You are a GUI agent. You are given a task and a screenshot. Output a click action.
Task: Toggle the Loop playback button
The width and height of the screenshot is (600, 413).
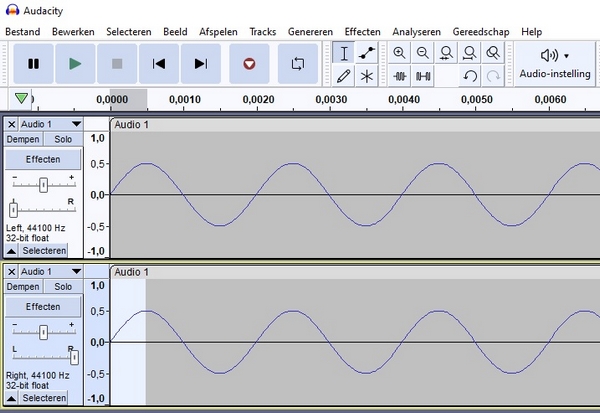298,64
